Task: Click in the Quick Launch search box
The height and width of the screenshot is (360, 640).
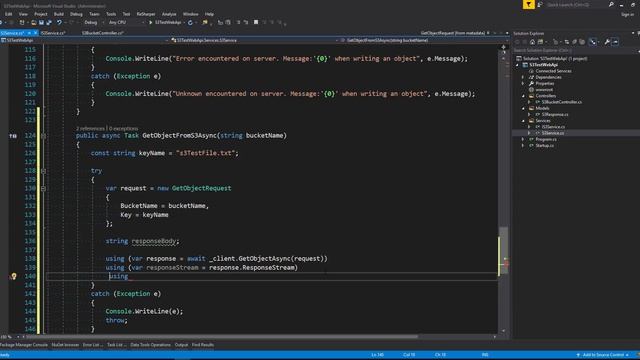Action: 576,4
